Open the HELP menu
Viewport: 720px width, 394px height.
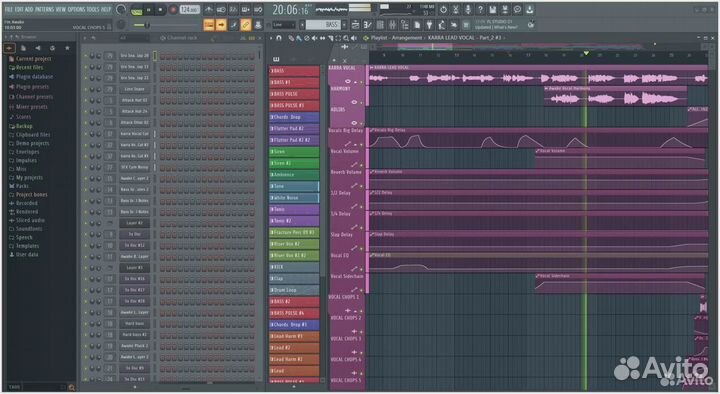pyautogui.click(x=106, y=9)
